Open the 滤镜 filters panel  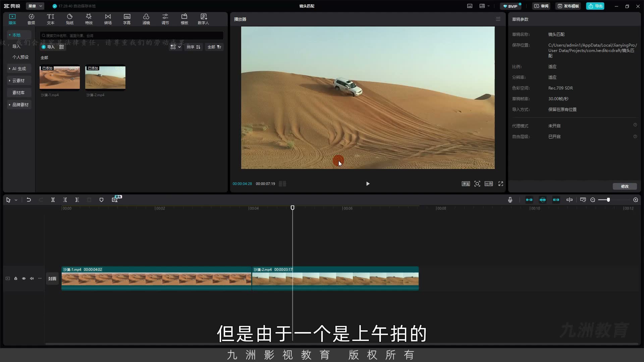point(146,19)
